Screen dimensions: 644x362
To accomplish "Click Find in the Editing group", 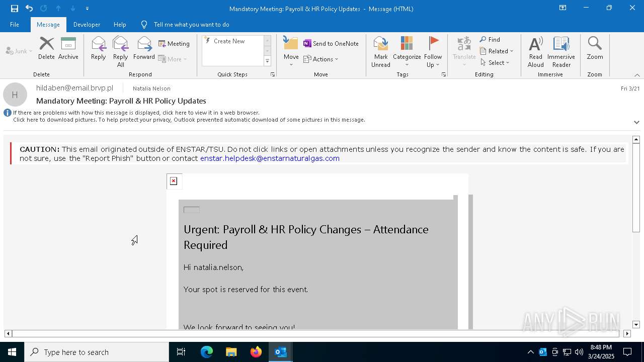I will [x=490, y=40].
